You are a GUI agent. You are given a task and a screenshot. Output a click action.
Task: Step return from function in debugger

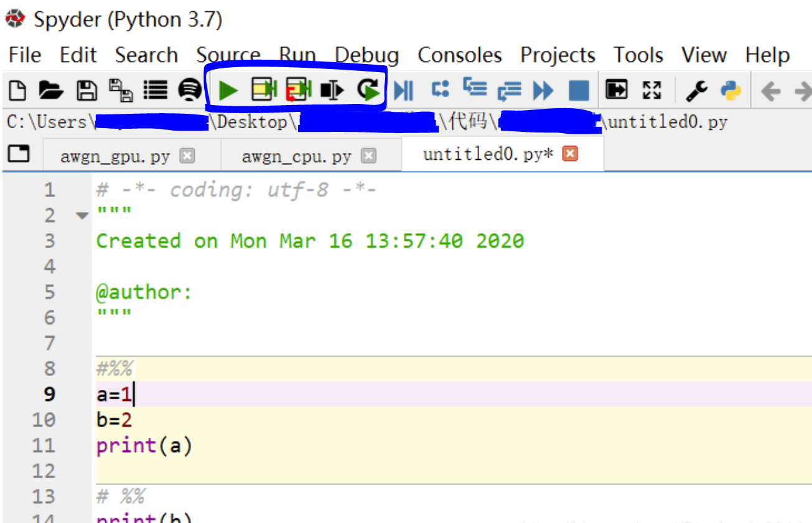[509, 93]
